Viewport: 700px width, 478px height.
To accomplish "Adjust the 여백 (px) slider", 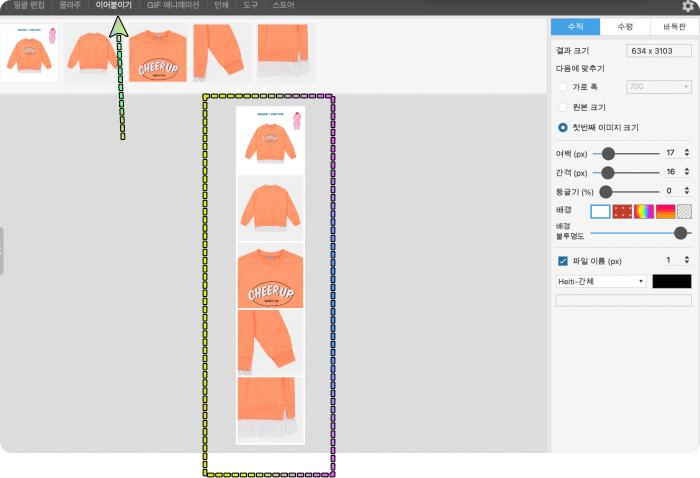I will coord(626,154).
